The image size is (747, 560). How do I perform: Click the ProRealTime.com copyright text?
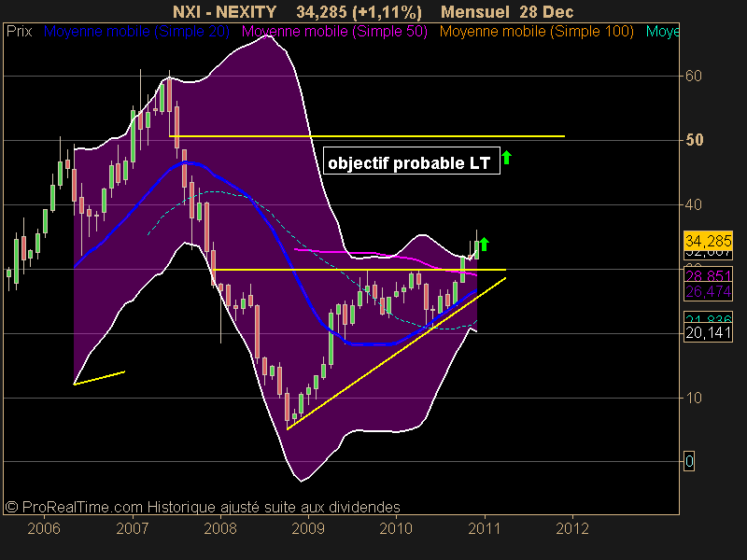pos(203,507)
